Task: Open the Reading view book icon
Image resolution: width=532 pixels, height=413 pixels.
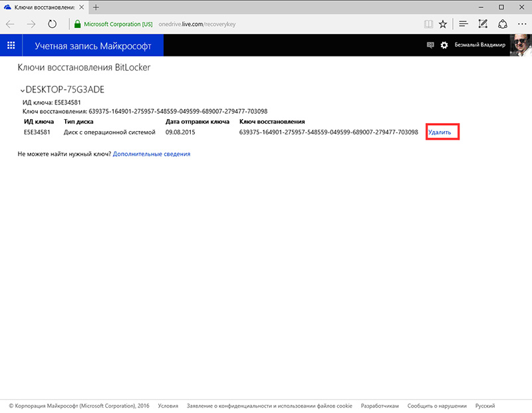Action: point(428,24)
